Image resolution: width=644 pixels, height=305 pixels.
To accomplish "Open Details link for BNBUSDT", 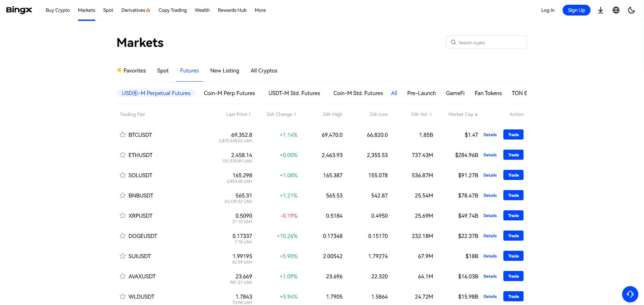I will pyautogui.click(x=490, y=195).
